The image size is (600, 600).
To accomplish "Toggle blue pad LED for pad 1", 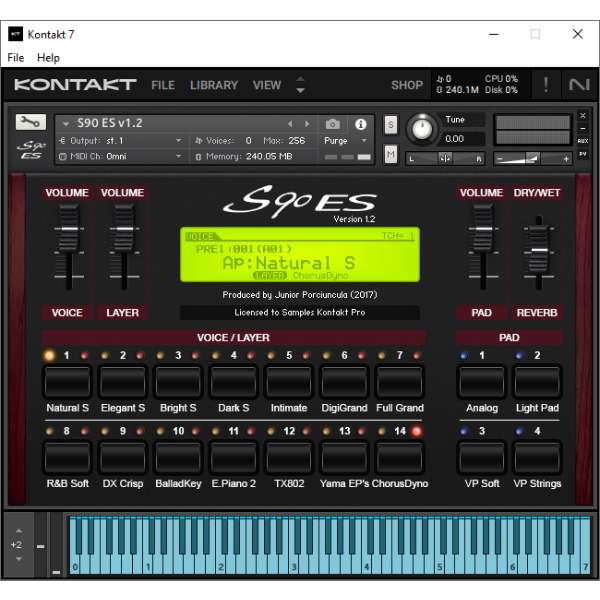I will (x=464, y=355).
